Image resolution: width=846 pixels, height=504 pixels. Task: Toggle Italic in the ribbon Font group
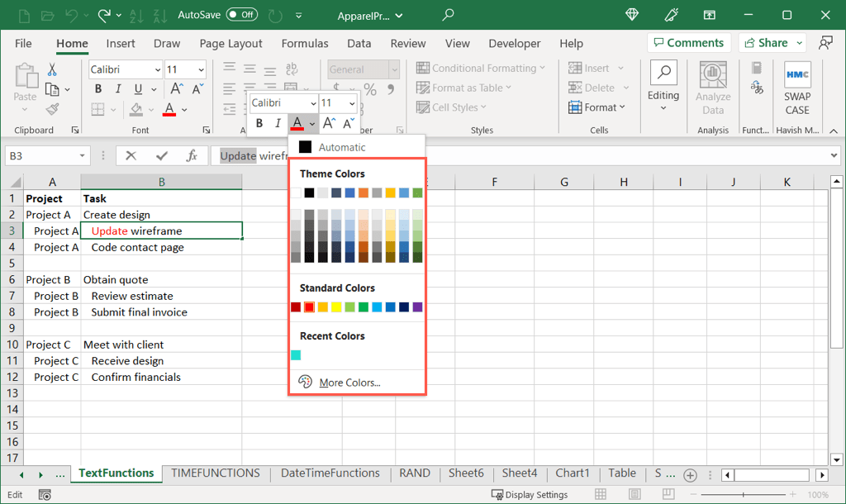[118, 89]
